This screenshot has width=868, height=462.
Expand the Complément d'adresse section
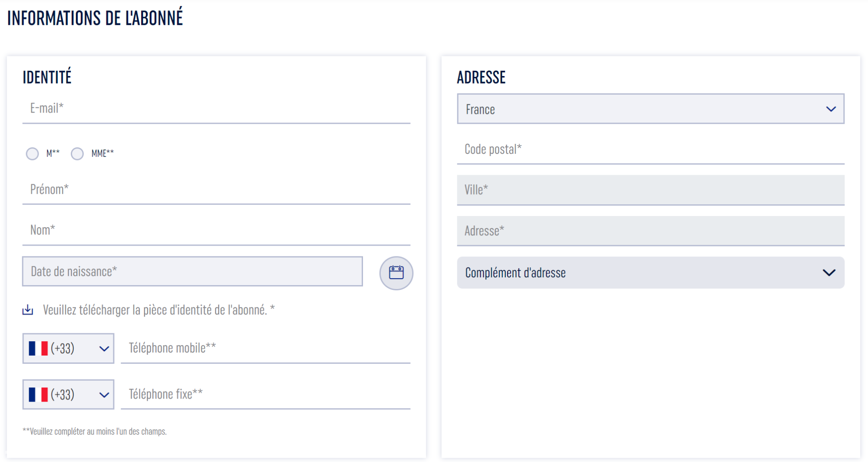point(650,273)
